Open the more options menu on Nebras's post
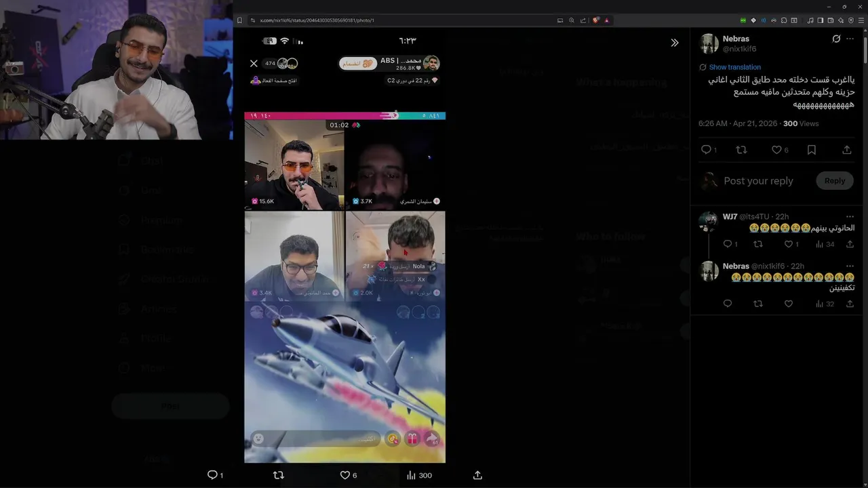The width and height of the screenshot is (868, 488). point(852,39)
